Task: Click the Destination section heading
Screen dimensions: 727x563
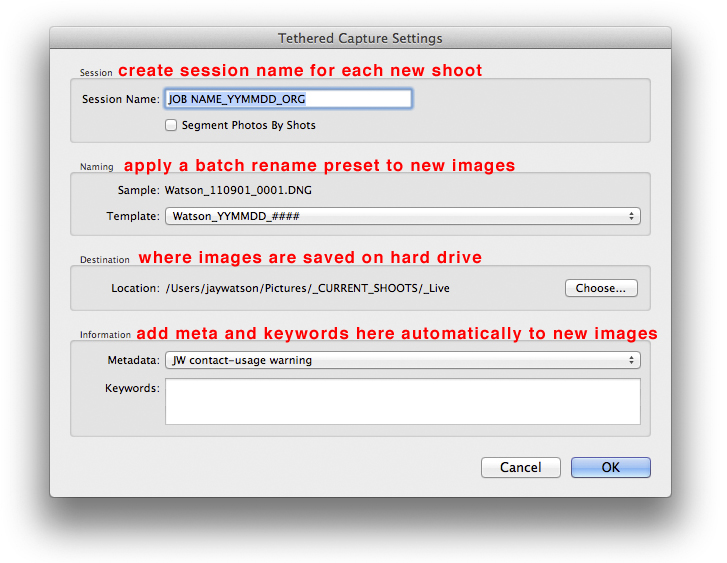Action: (105, 260)
